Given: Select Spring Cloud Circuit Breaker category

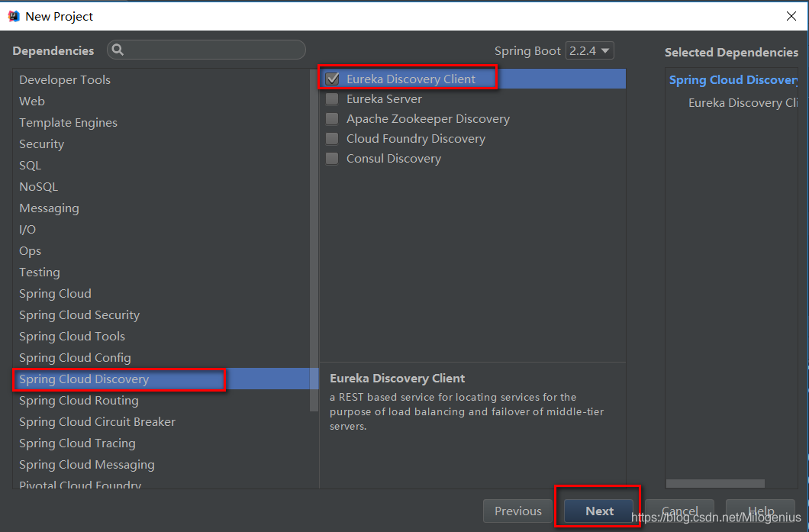Looking at the screenshot, I should (x=161, y=422).
